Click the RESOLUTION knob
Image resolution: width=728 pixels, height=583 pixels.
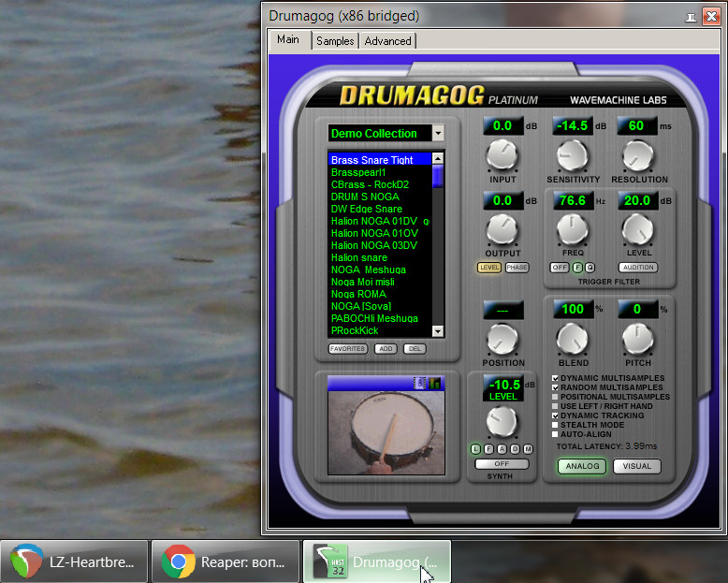[638, 155]
